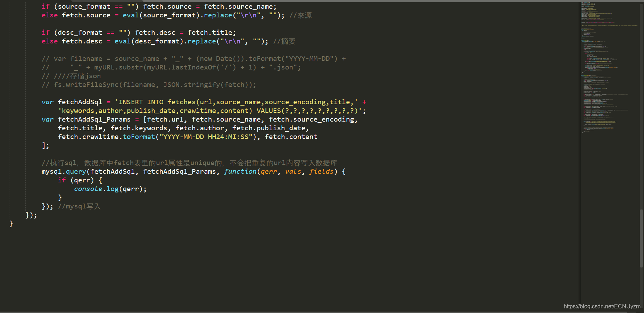Screen dimensions: 644x313
Task: Click commented line with 'myURL.substr(myURL.lastIndexOf'
Action: coord(171,67)
